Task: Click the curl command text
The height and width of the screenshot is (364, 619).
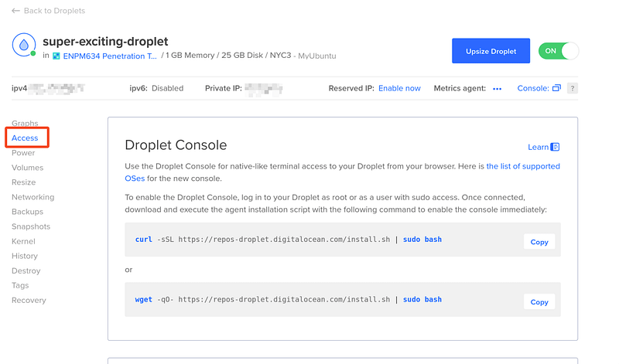Action: coord(288,240)
